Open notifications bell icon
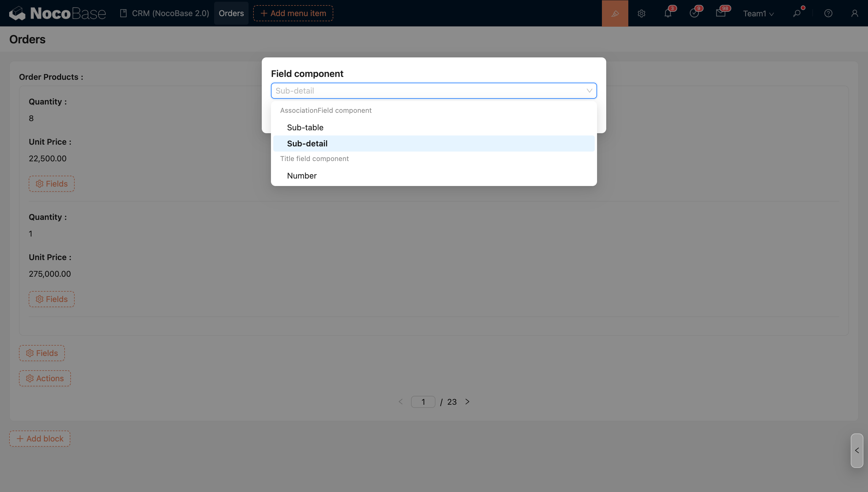 [x=668, y=13]
